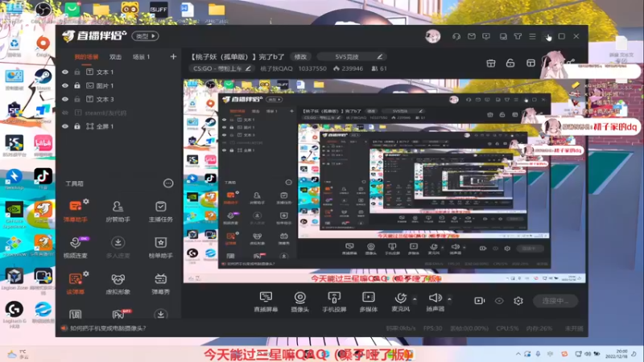Viewport: 644px width, 362px height.
Task: Open the mail inbox icon
Action: click(472, 36)
